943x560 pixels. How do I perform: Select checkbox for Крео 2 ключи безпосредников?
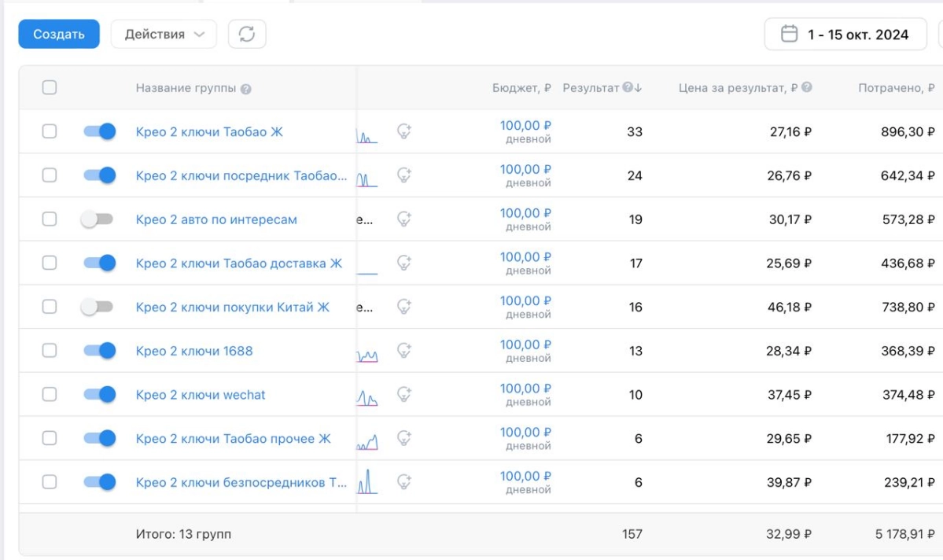(50, 482)
